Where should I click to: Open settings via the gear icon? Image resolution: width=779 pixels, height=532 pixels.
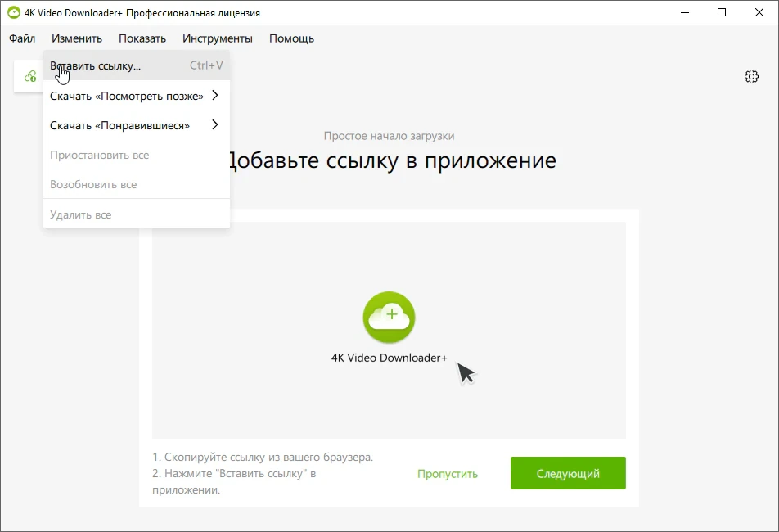pos(751,76)
